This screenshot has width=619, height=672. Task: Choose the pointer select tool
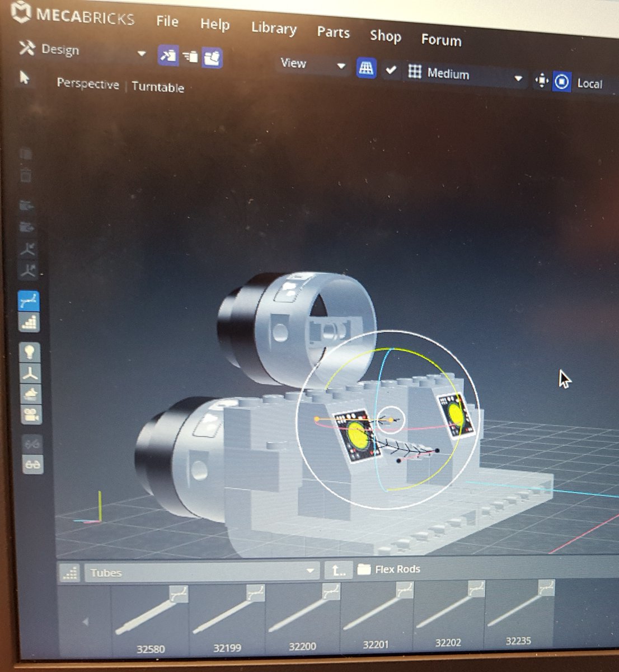(x=24, y=77)
